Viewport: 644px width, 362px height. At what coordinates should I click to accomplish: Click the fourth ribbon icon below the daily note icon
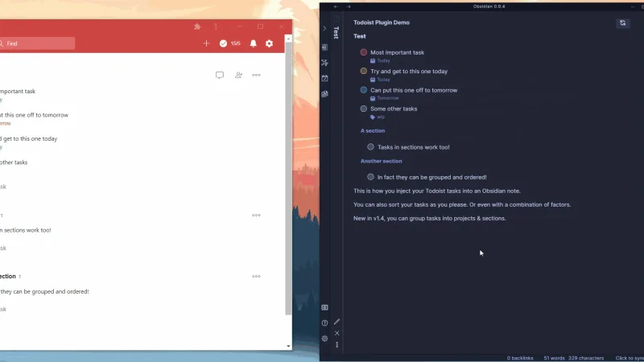[x=324, y=94]
